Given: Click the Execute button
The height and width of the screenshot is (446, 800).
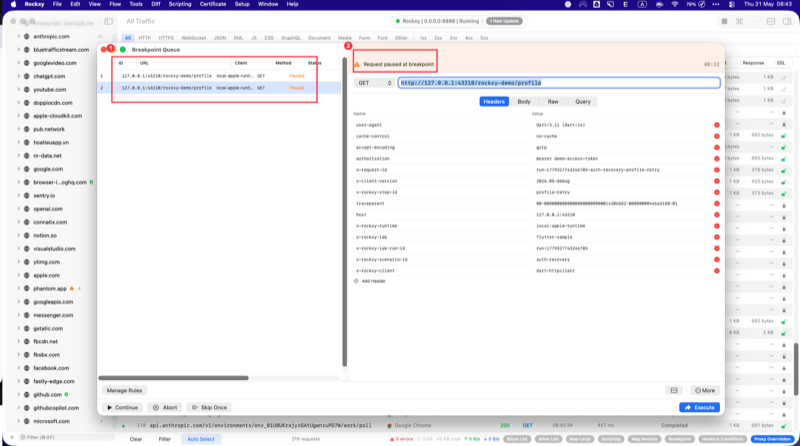Looking at the screenshot, I should click(x=699, y=407).
